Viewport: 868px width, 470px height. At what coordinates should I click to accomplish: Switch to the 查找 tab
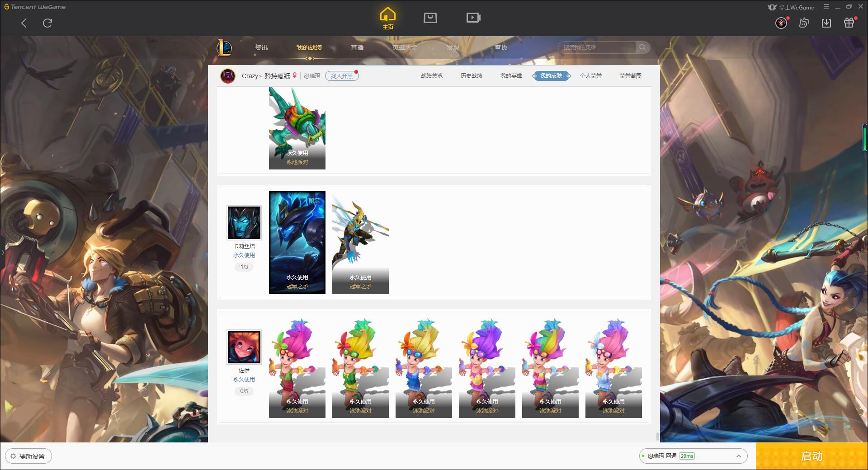(x=501, y=47)
